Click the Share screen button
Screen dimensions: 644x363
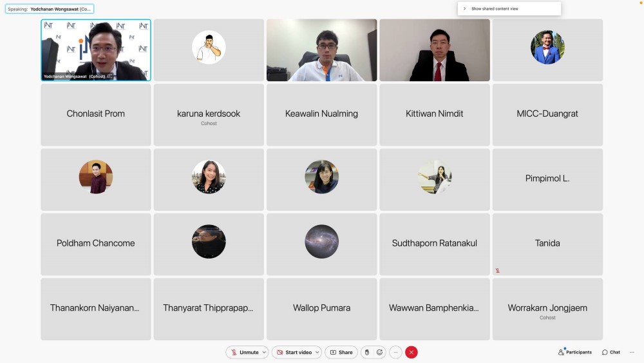(341, 352)
